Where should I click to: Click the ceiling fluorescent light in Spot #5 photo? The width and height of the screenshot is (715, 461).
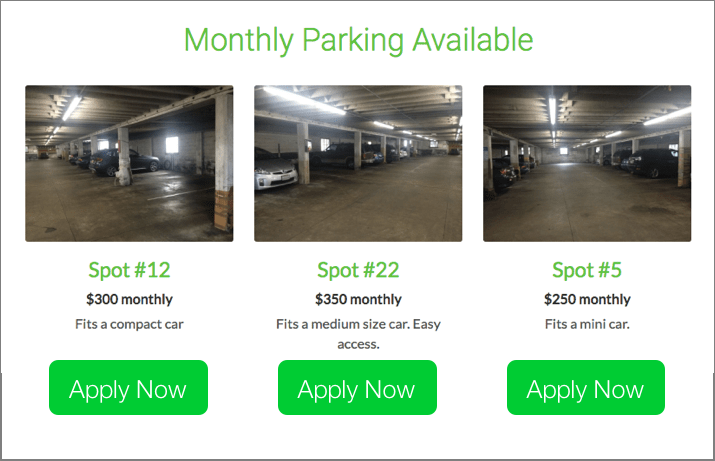click(552, 110)
